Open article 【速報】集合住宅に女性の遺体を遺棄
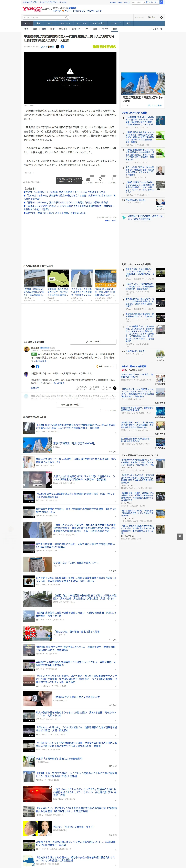Viewport: 186px width, 868px height. [x=76, y=614]
